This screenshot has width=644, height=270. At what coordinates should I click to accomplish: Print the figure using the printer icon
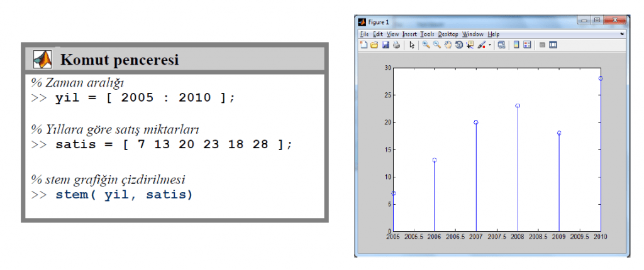396,45
